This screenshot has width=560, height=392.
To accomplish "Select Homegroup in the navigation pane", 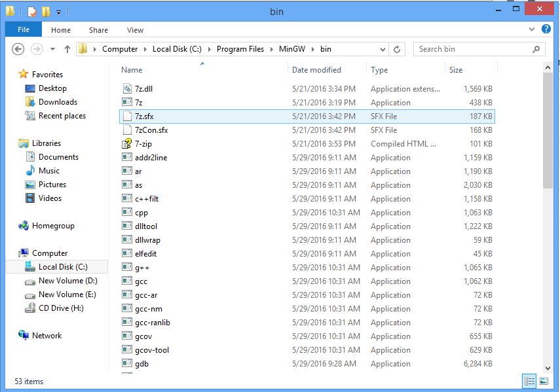I will click(53, 226).
